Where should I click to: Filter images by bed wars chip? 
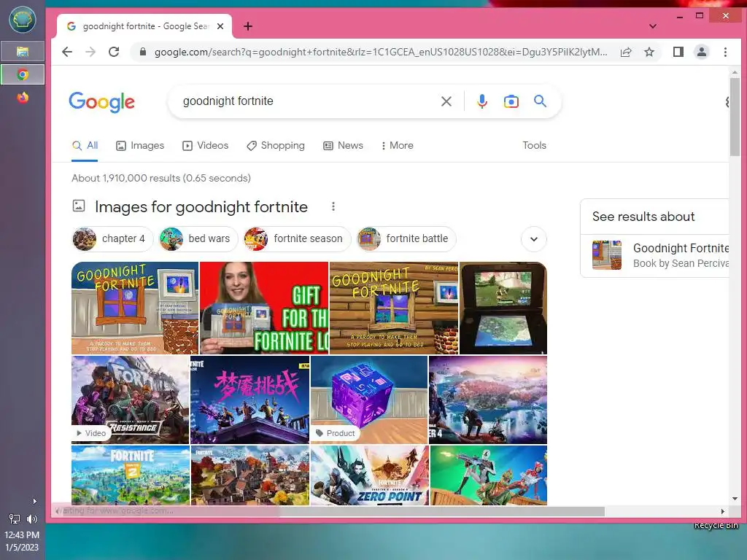198,238
